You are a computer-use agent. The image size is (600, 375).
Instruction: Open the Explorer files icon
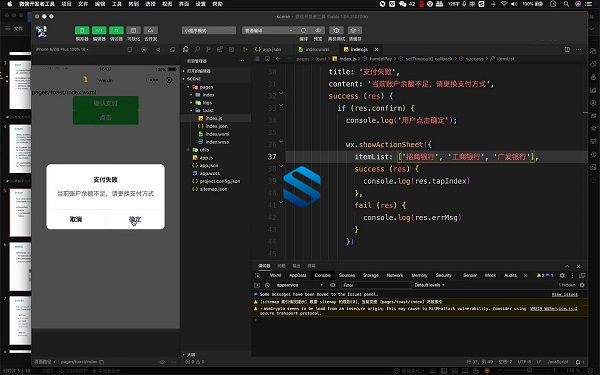(x=186, y=49)
